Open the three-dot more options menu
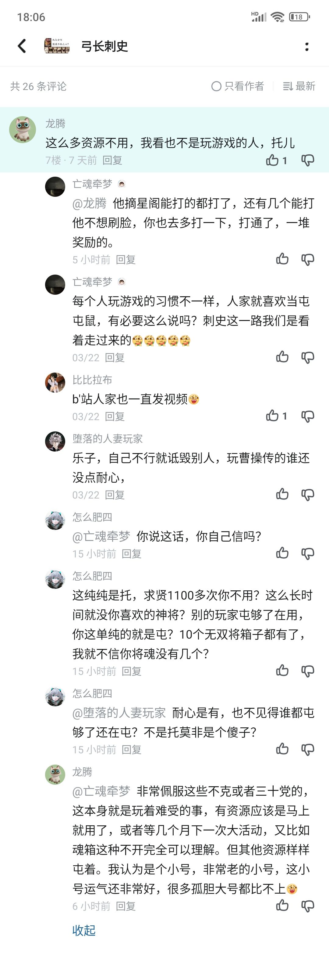The width and height of the screenshot is (329, 980). click(306, 46)
